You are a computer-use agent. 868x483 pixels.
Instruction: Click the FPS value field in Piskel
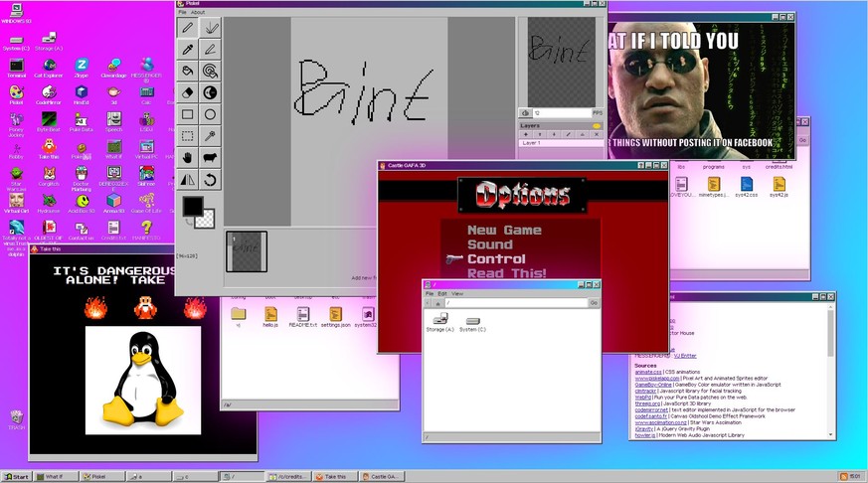[x=562, y=113]
